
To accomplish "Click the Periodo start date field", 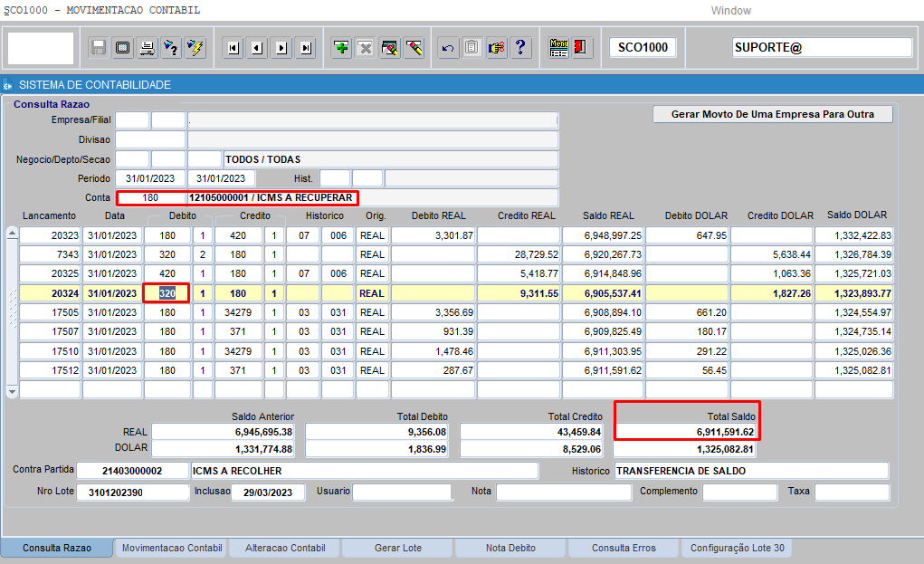I will click(x=150, y=178).
